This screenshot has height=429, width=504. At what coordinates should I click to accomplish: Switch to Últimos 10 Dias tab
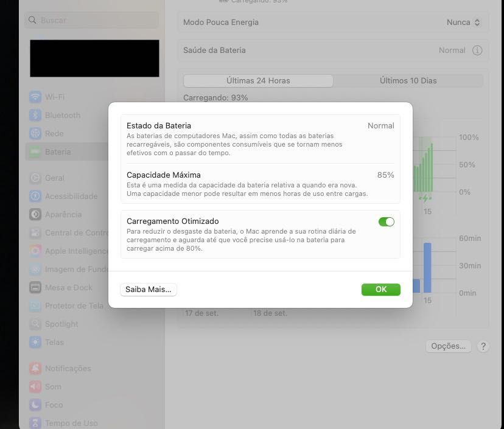tap(408, 81)
